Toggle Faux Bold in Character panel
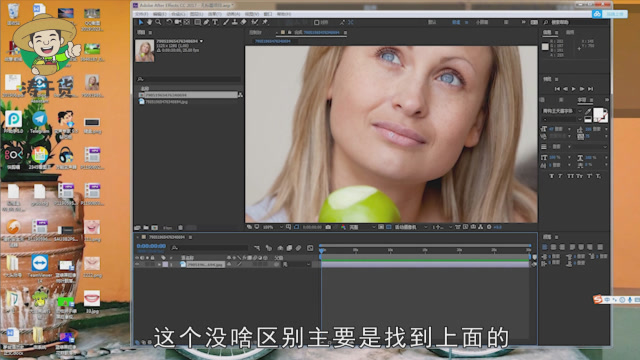This screenshot has height=360, width=640. coord(551,176)
